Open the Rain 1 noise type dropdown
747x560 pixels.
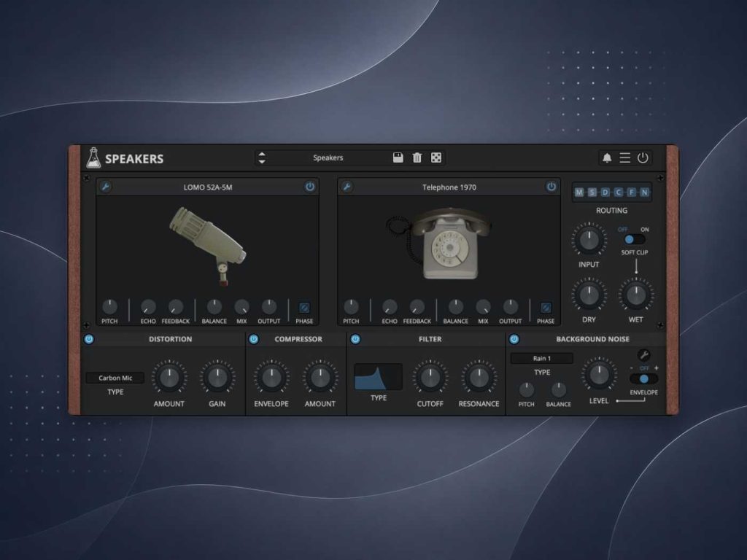[542, 358]
